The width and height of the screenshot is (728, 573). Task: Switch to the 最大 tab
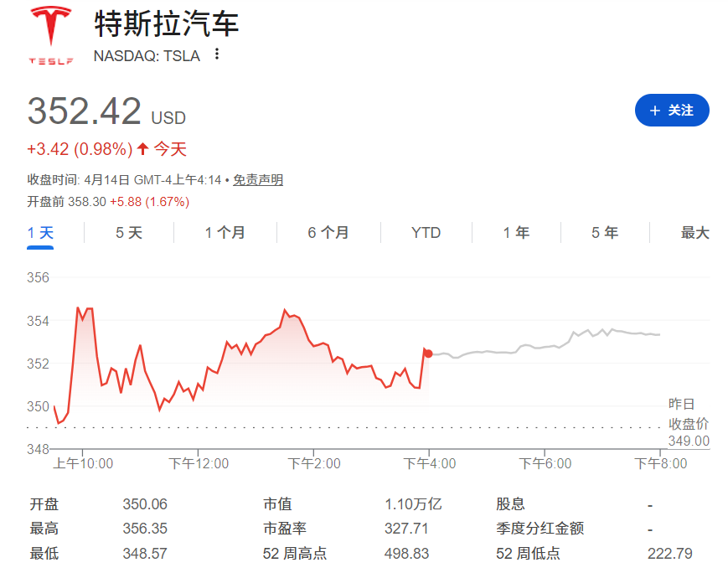(695, 233)
